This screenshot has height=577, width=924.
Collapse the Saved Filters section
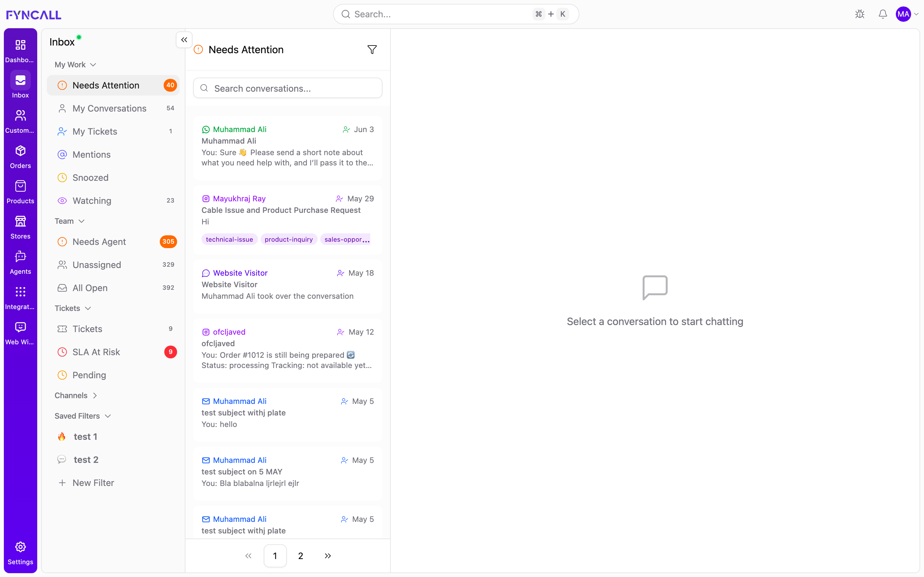tap(83, 416)
